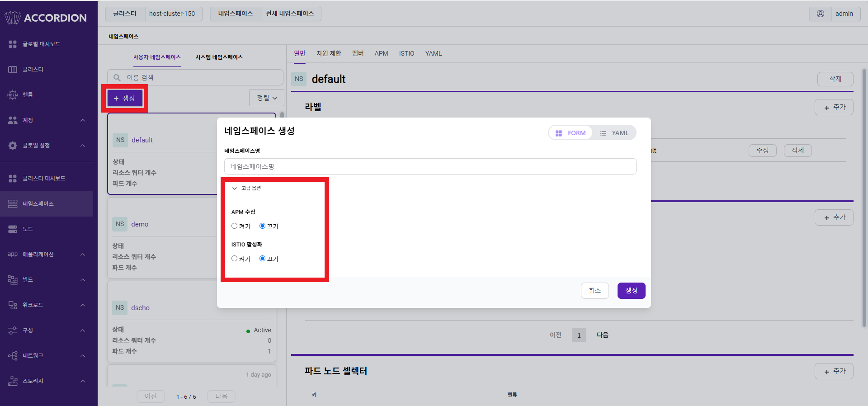Screen dimensions: 868x406
Task: Click the 워크로드 sidebar icon
Action: (13, 305)
